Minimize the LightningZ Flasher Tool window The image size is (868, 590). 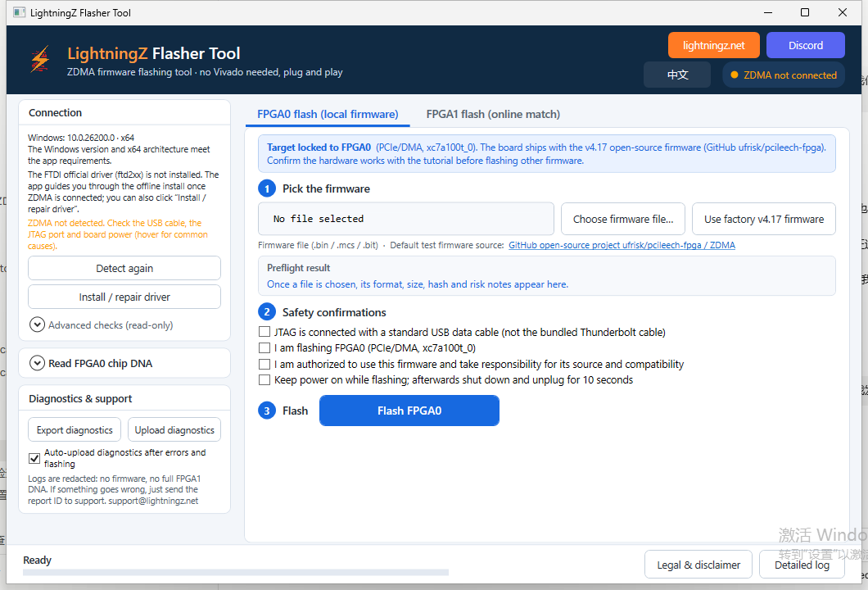point(768,12)
